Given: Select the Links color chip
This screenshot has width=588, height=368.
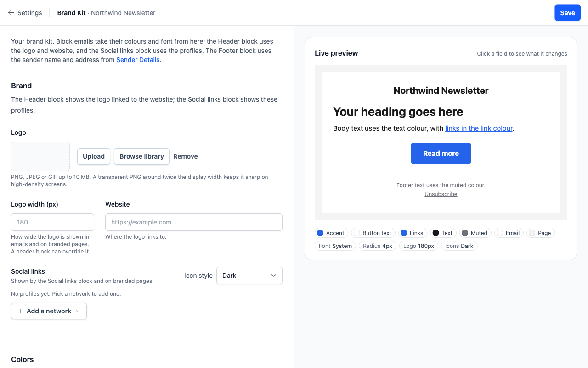Looking at the screenshot, I should (x=412, y=233).
